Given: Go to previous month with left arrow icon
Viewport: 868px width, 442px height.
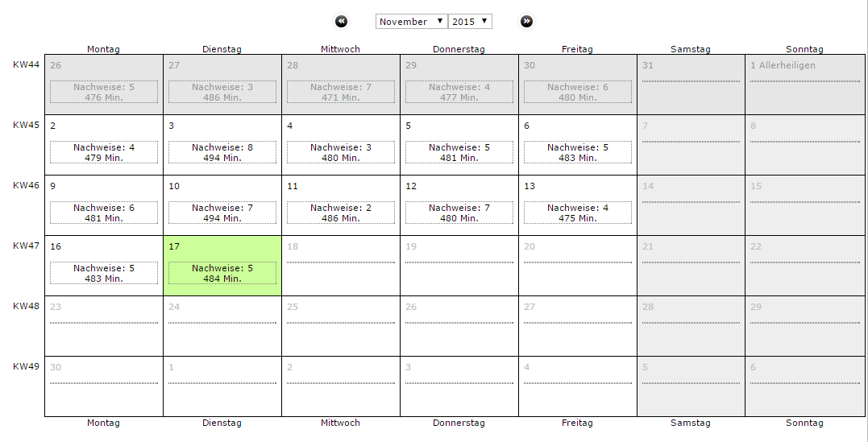Looking at the screenshot, I should click(x=342, y=22).
